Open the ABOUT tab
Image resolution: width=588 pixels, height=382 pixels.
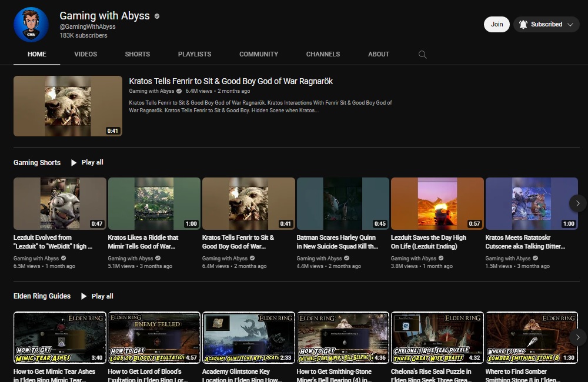point(378,54)
